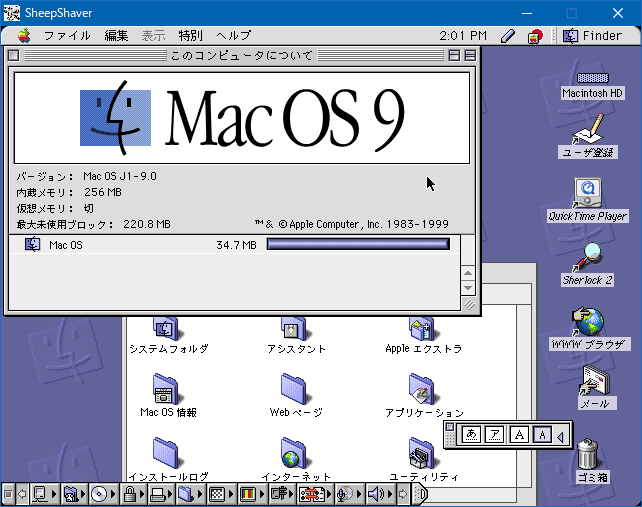Click the CD disc icon in control strip
Viewport: 642px width, 507px height.
(99, 494)
